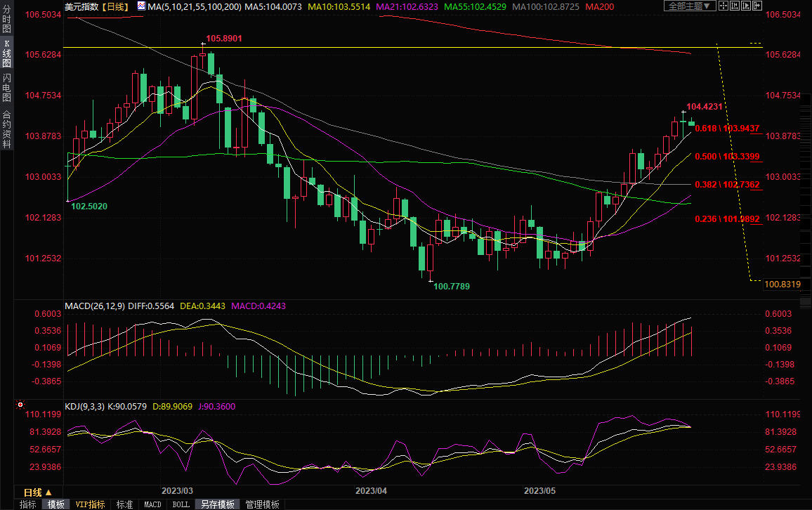812x510 pixels.
Task: Click the MA55:102.4529 value
Action: coord(475,7)
